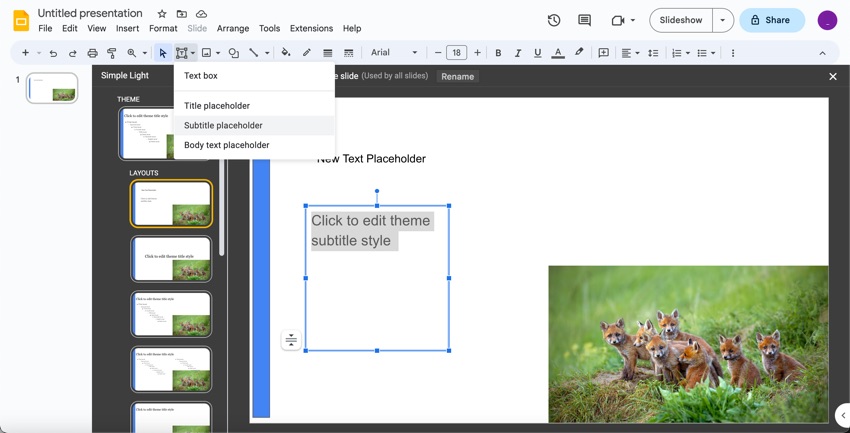The width and height of the screenshot is (850, 433).
Task: Click the font size field
Action: coord(456,53)
